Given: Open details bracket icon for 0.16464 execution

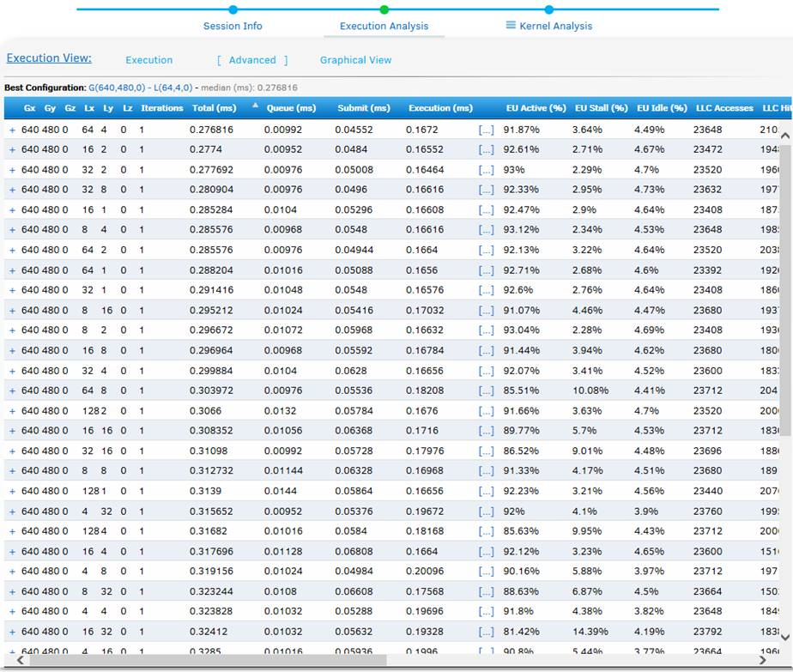Looking at the screenshot, I should coord(486,170).
